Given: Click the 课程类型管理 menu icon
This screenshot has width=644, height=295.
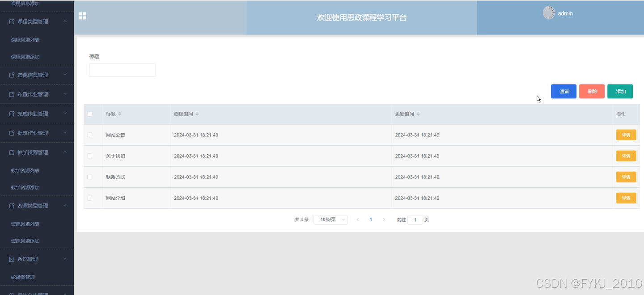Looking at the screenshot, I should click(12, 21).
